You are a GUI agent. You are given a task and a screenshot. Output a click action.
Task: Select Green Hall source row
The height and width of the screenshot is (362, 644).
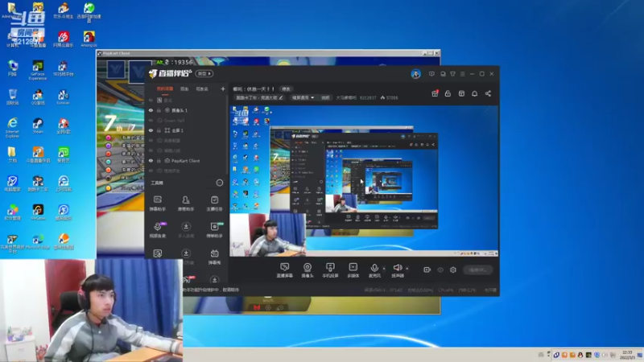tap(186, 121)
